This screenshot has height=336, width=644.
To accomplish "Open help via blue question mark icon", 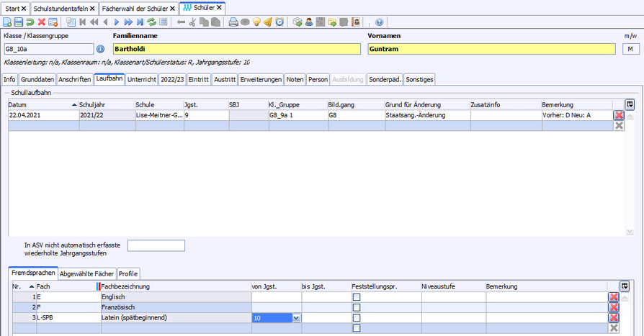I will tap(380, 22).
